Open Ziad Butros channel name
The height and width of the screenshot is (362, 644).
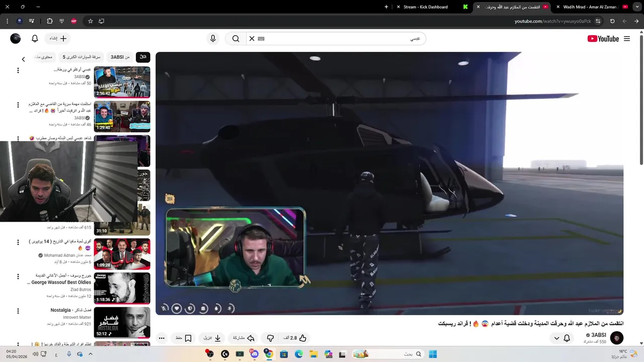(x=80, y=290)
